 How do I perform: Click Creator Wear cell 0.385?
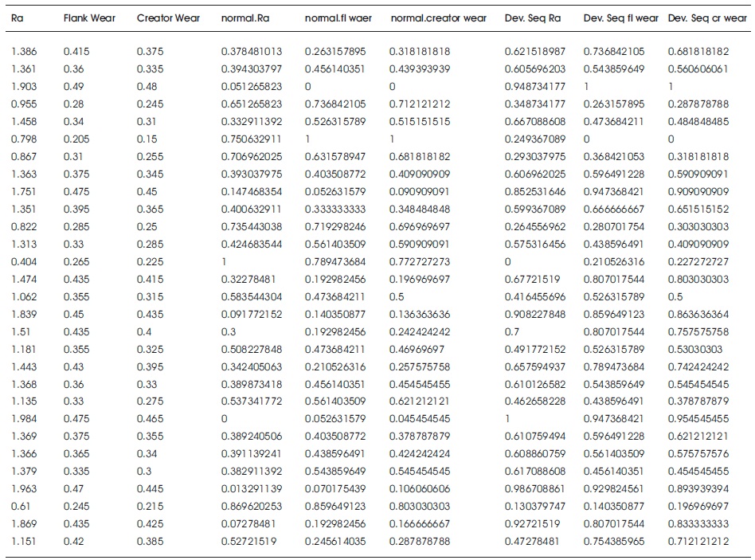(x=151, y=541)
